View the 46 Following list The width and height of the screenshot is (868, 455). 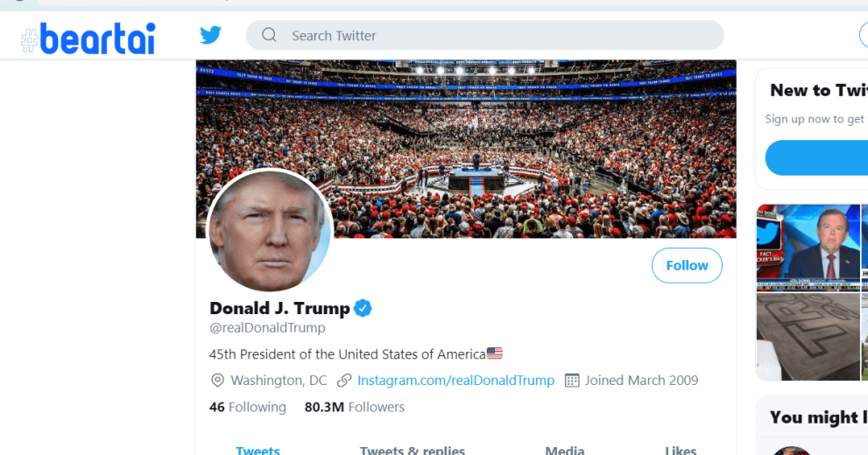(248, 407)
